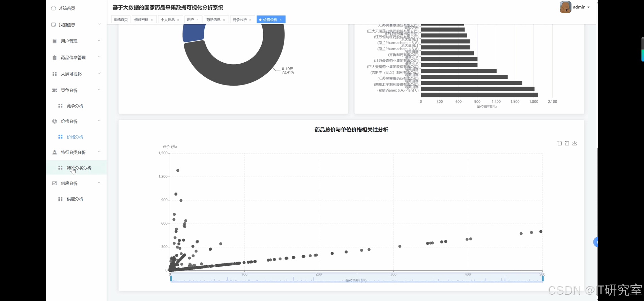Screen dimensions: 644x301
Task: Click the grid icon beside 竞争分析 submenu item
Action: coord(60,106)
